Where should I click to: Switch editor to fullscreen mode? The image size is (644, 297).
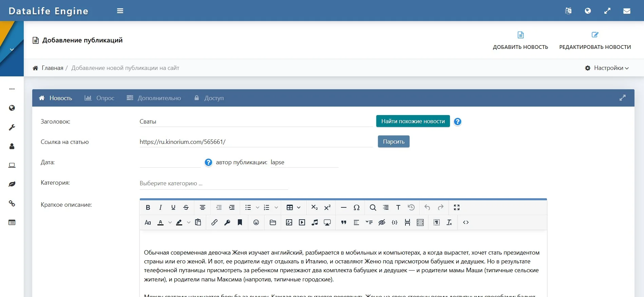[457, 207]
